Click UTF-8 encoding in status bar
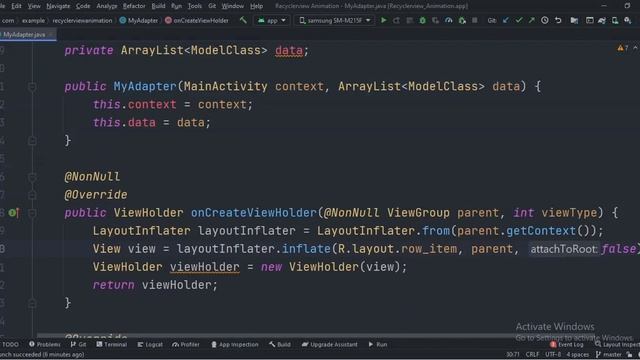This screenshot has height=360, width=640. pyautogui.click(x=553, y=354)
